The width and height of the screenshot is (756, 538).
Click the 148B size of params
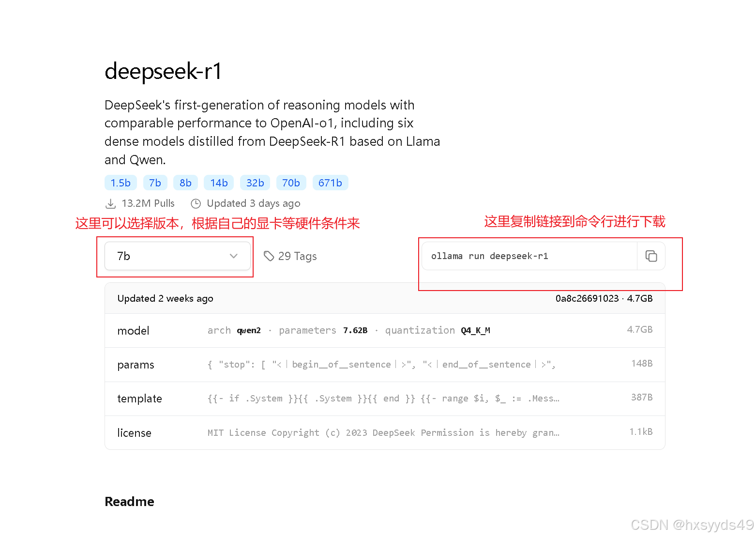(642, 364)
